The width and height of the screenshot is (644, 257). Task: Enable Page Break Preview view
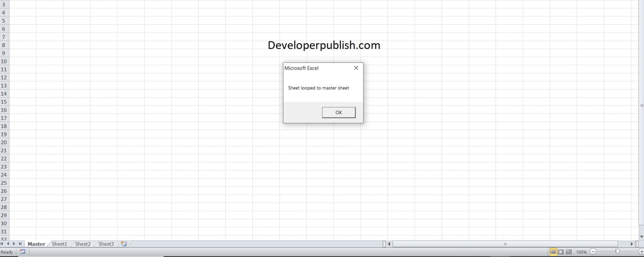569,252
